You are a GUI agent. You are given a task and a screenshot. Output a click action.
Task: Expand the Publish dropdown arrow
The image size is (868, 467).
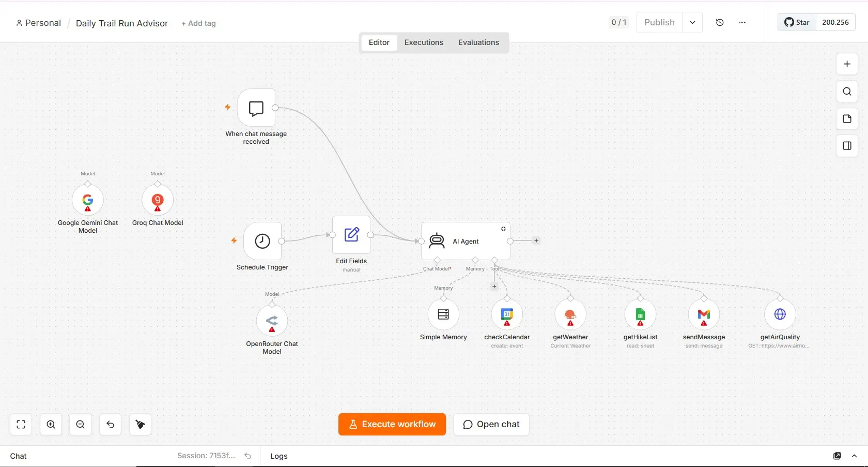(x=692, y=23)
